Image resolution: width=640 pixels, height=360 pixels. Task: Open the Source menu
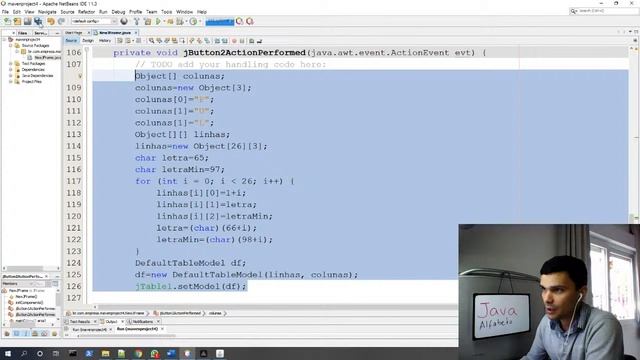click(67, 12)
